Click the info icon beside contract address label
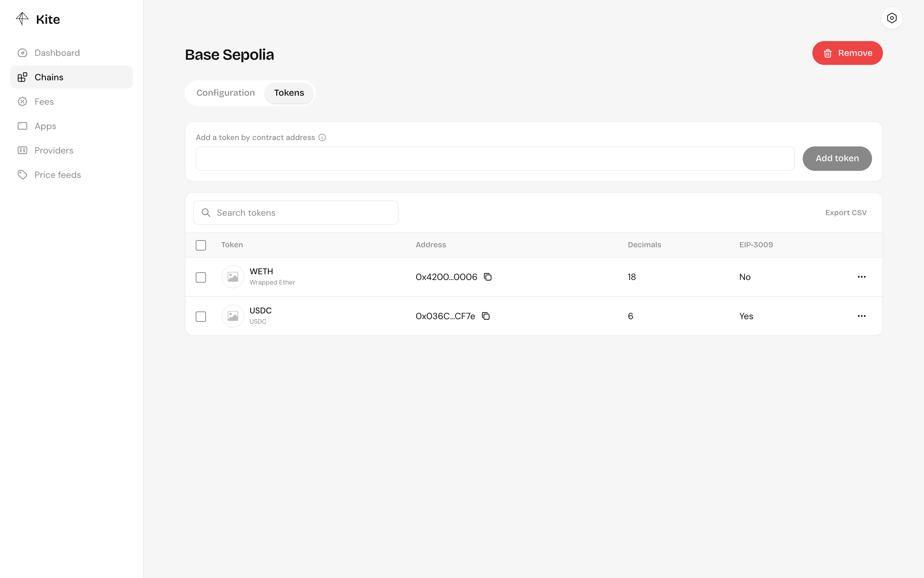The height and width of the screenshot is (578, 924). point(322,138)
